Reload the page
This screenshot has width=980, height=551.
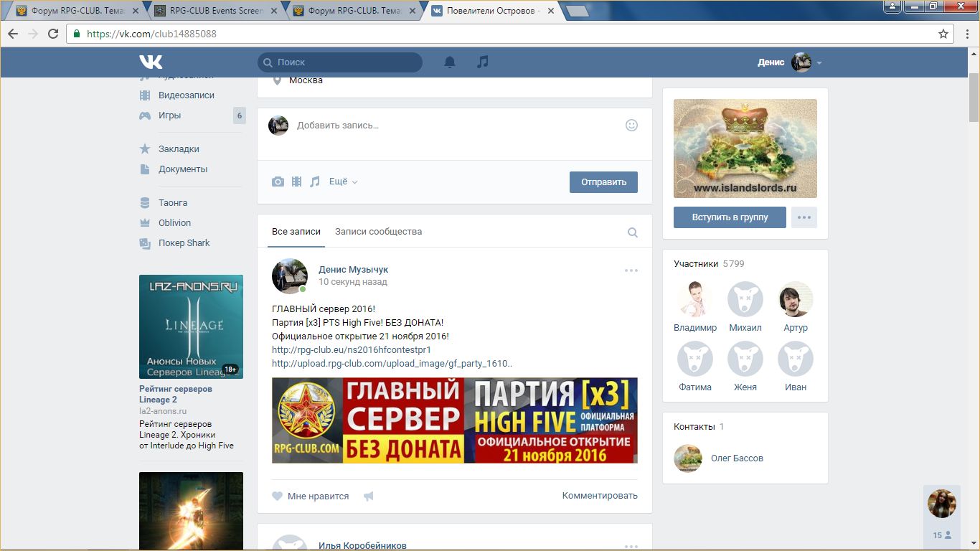pyautogui.click(x=53, y=34)
